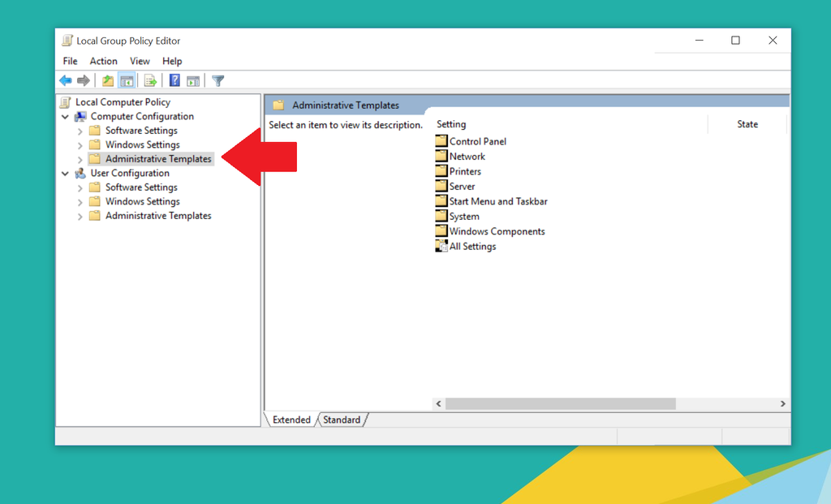Click the horizontal scrollbar's right arrow
The image size is (831, 504).
(x=781, y=403)
